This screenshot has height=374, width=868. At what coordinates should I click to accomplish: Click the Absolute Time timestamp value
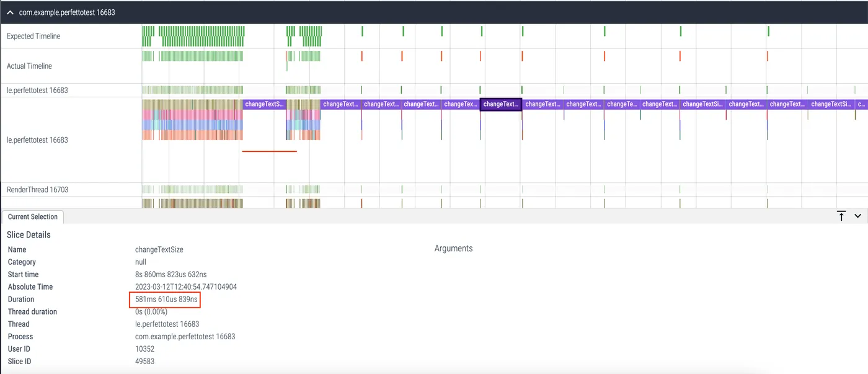186,287
